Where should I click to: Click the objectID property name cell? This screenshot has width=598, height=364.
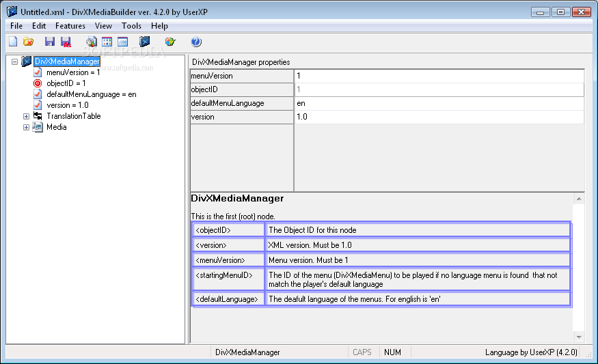click(242, 89)
